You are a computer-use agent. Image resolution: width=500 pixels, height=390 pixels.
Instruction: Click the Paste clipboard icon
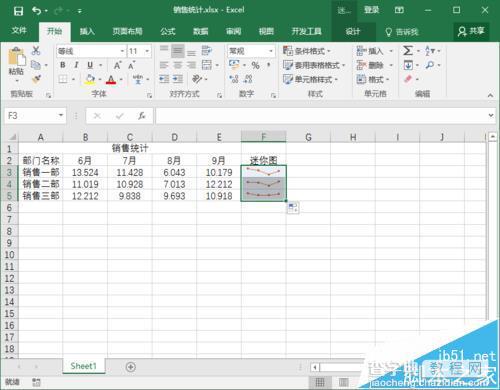[16, 57]
